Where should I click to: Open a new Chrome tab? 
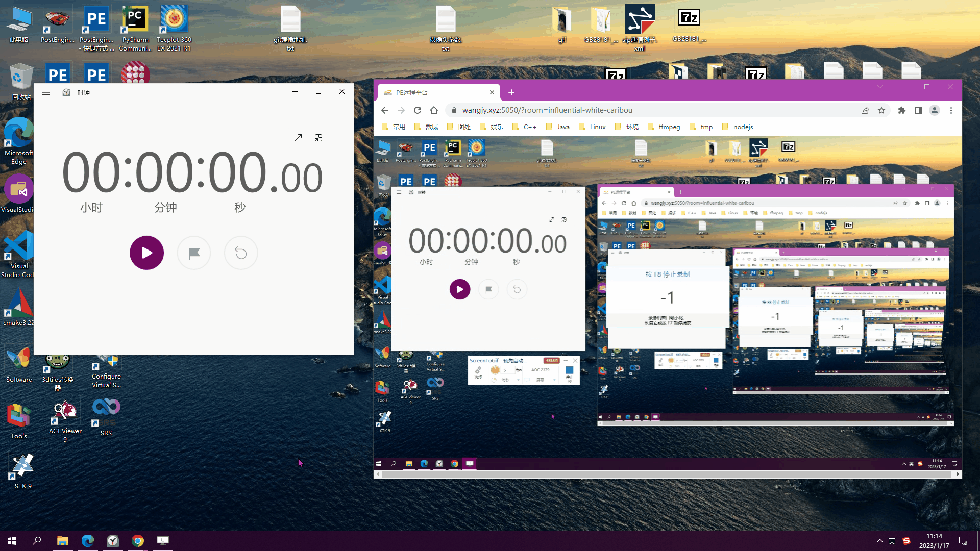[x=511, y=92]
